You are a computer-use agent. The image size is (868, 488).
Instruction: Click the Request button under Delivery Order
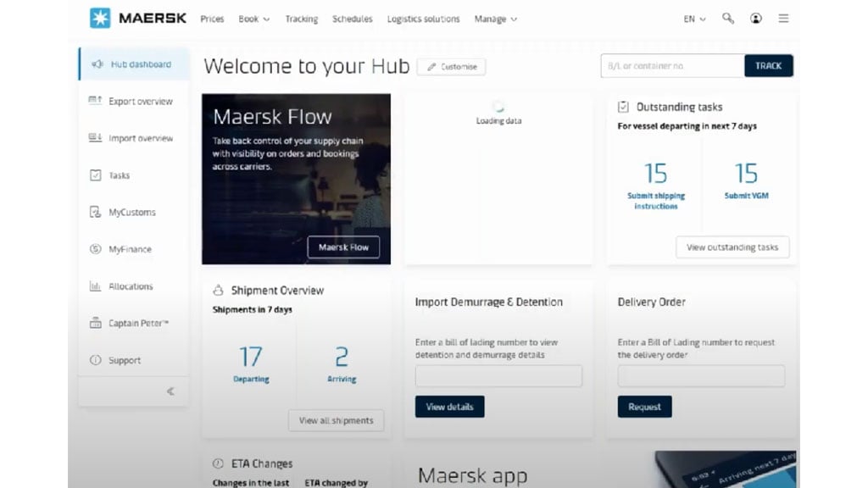pos(644,407)
